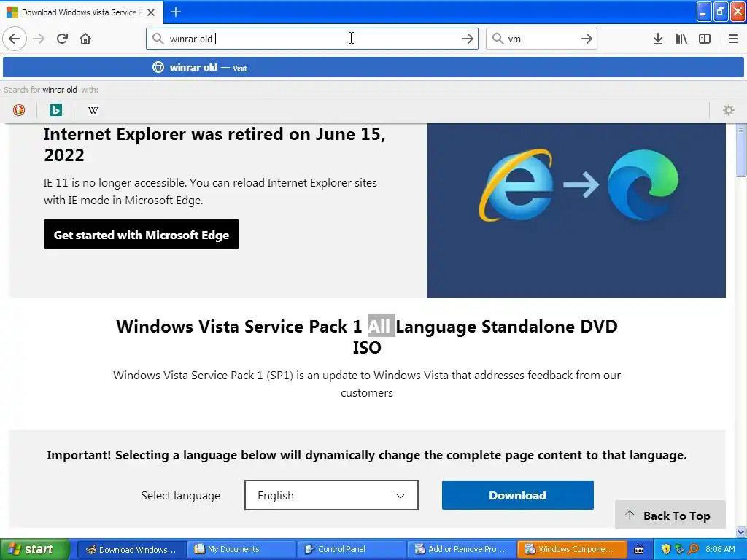The height and width of the screenshot is (560, 747).
Task: Open the Windows start menu
Action: tap(34, 549)
